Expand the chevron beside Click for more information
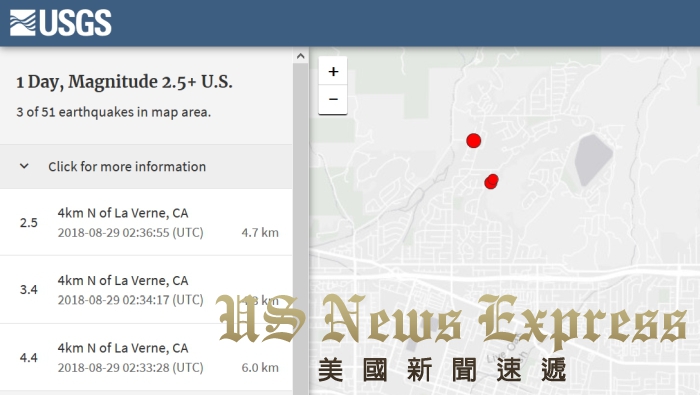 [24, 166]
